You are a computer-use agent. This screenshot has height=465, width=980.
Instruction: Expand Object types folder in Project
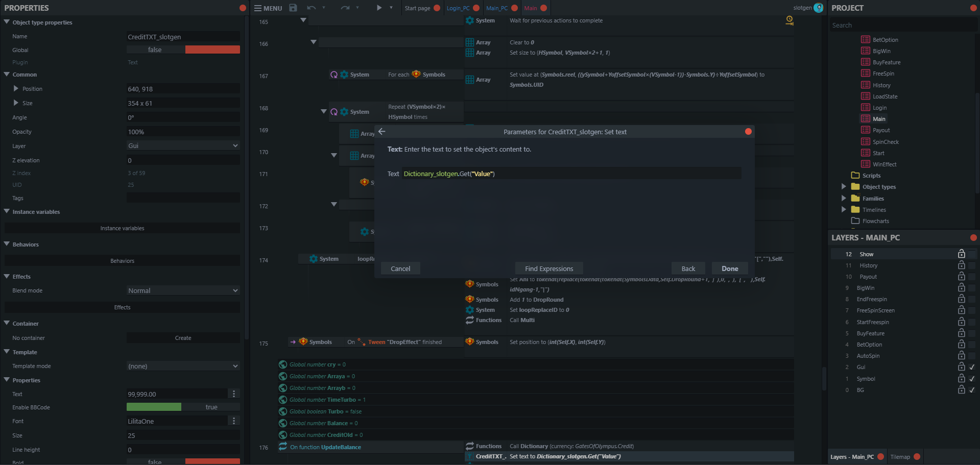tap(844, 186)
